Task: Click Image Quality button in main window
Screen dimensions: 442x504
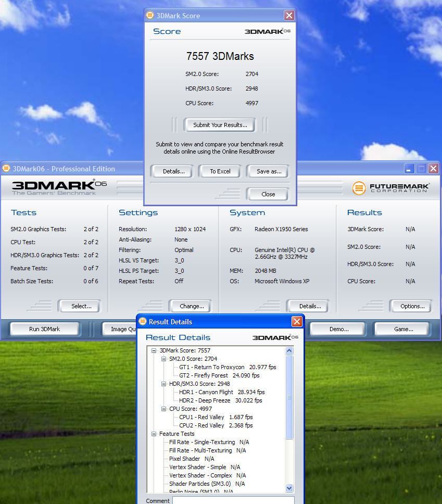Action: (120, 329)
